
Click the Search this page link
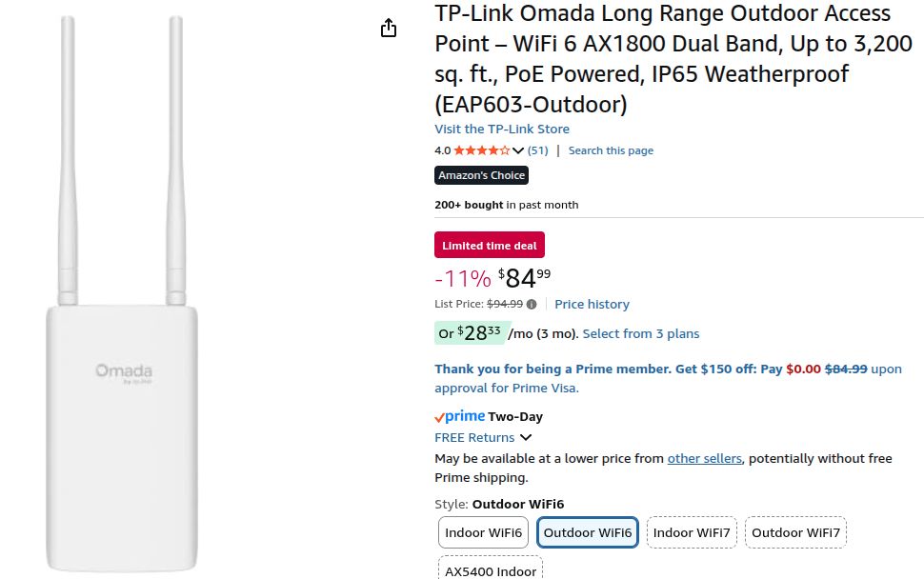[x=611, y=150]
